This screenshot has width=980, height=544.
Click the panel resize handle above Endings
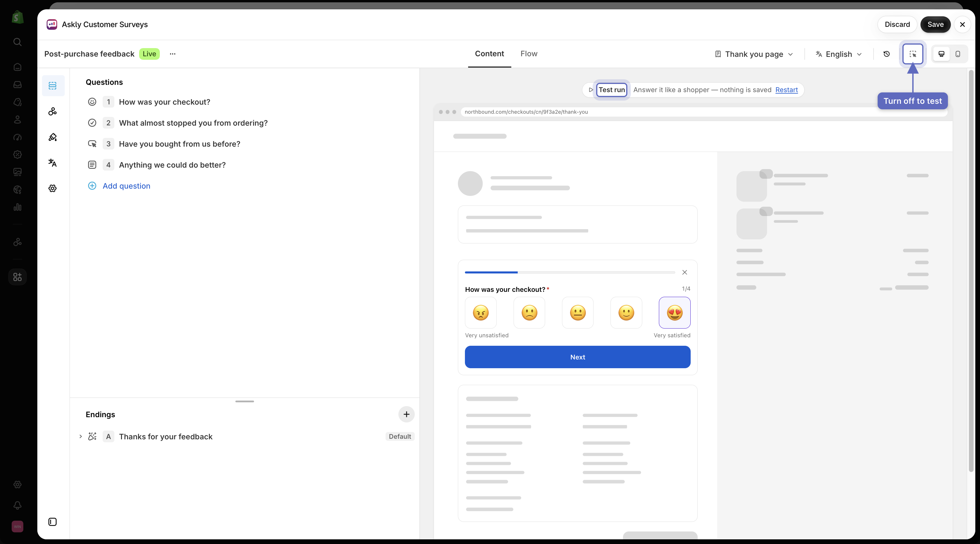click(x=245, y=401)
